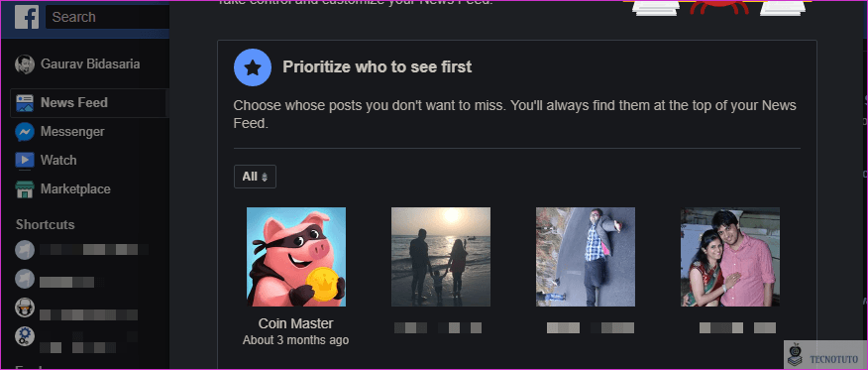Click the blue star Prioritize icon

(253, 67)
